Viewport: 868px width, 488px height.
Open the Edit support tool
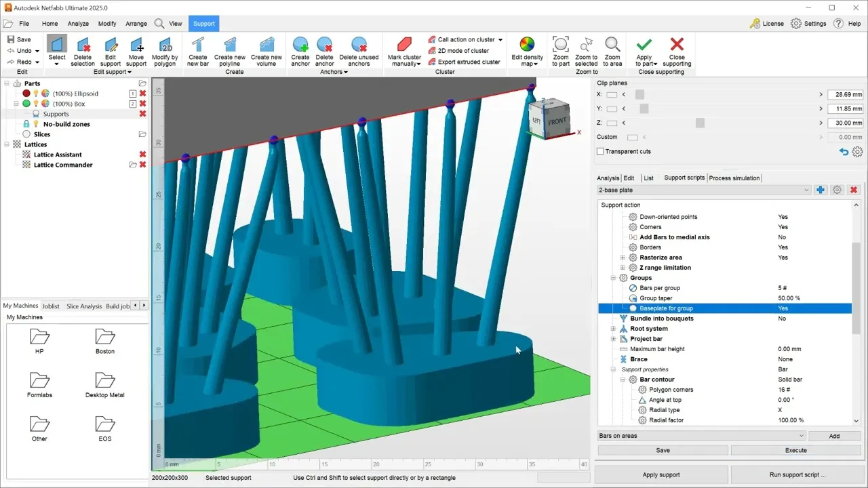point(111,52)
